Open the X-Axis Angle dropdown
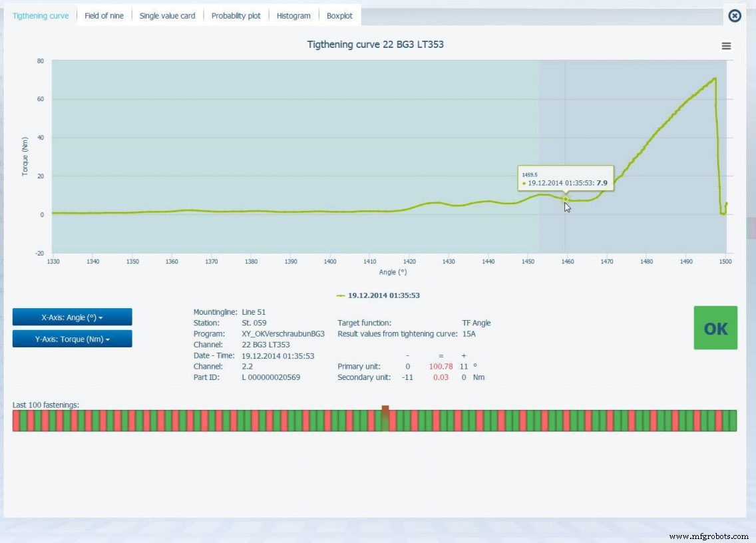Image resolution: width=756 pixels, height=543 pixels. (x=72, y=317)
